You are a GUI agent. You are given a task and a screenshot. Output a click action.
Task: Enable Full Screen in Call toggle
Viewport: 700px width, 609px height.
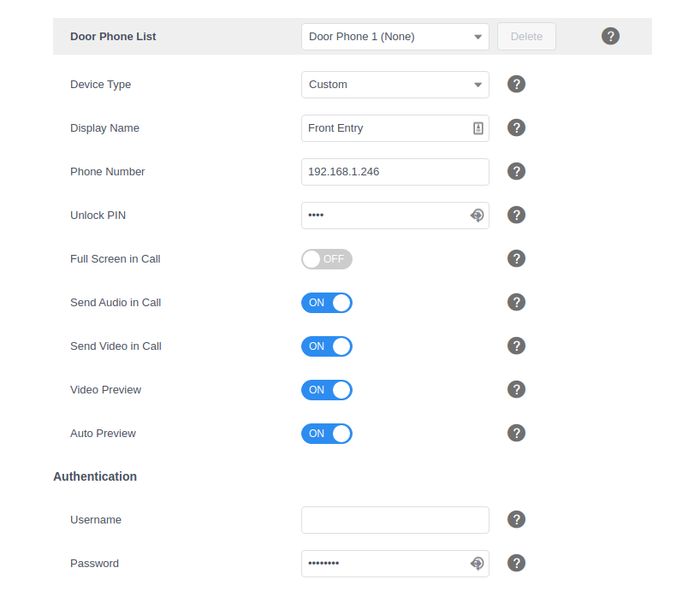click(326, 259)
